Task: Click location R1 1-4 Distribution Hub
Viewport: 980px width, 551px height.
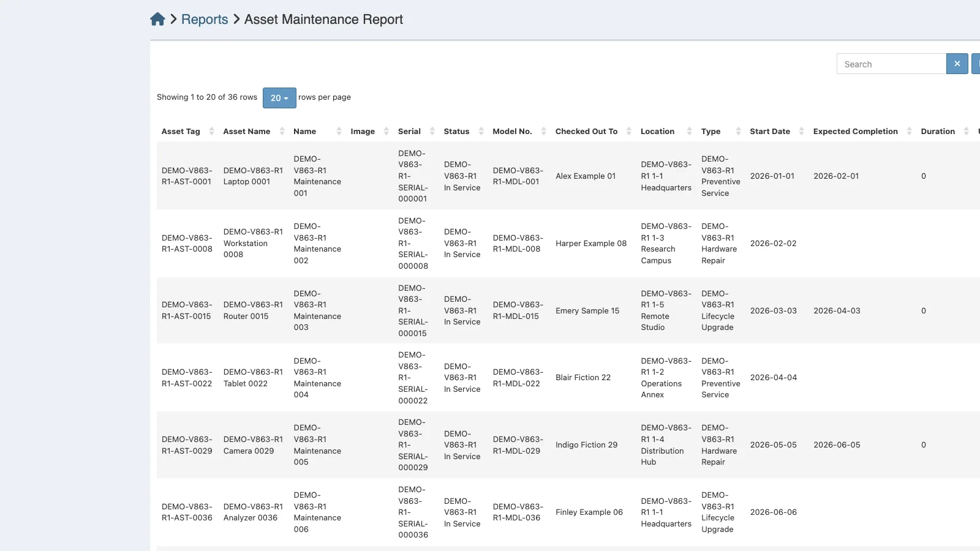Action: (x=666, y=445)
